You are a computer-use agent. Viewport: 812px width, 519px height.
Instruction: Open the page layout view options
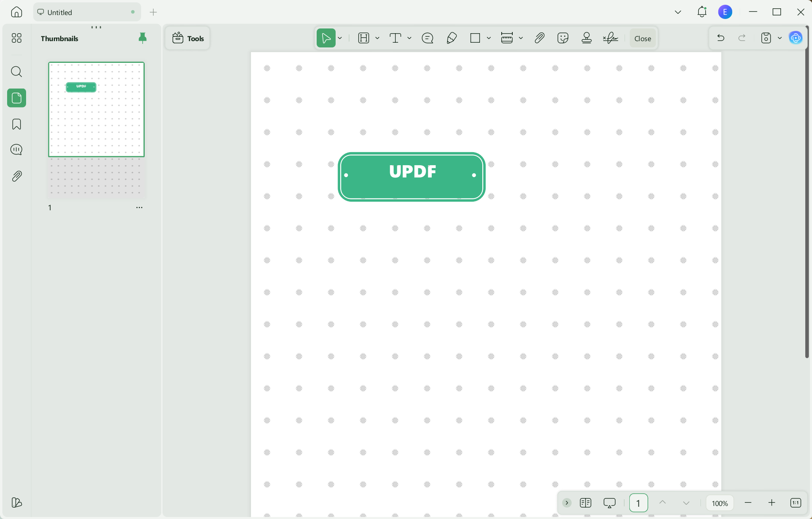[x=585, y=503]
